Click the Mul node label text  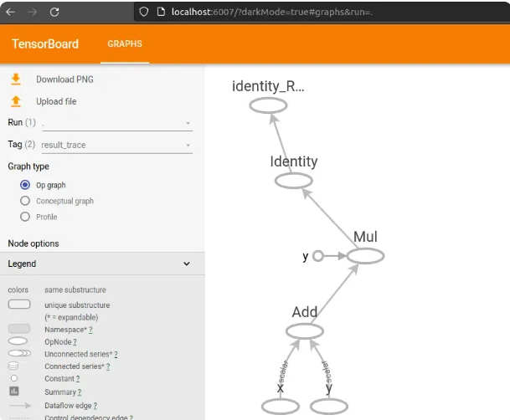tap(365, 237)
